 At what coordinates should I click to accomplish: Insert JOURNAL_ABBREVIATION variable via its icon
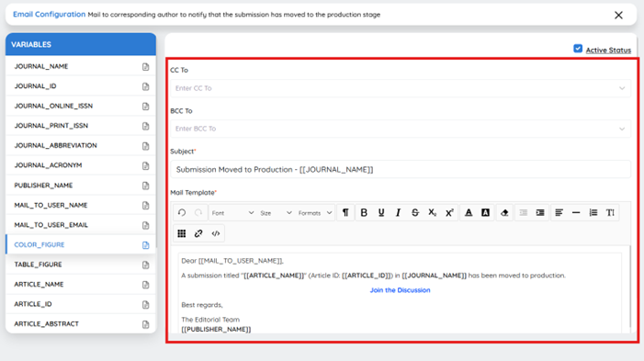(x=145, y=146)
